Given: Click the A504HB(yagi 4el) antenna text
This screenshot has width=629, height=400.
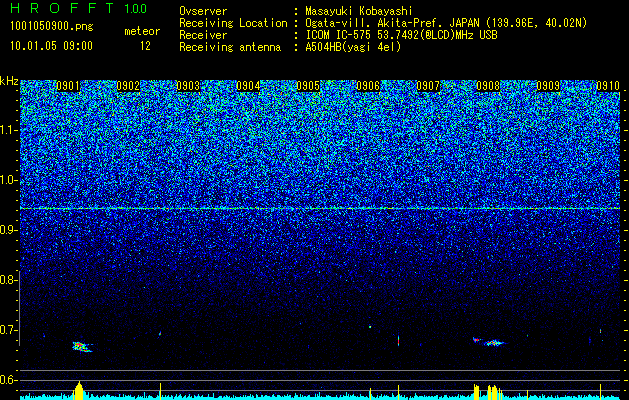Looking at the screenshot, I should [x=353, y=47].
